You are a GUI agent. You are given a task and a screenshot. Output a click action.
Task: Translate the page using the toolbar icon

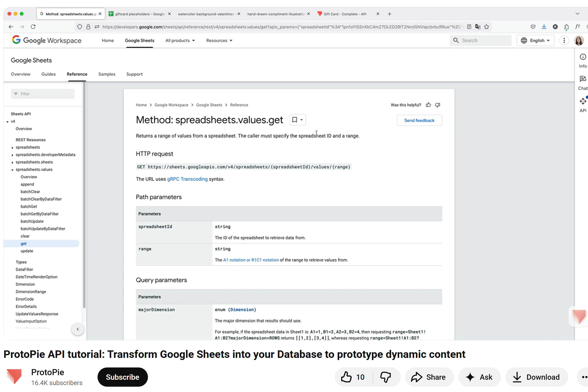477,27
